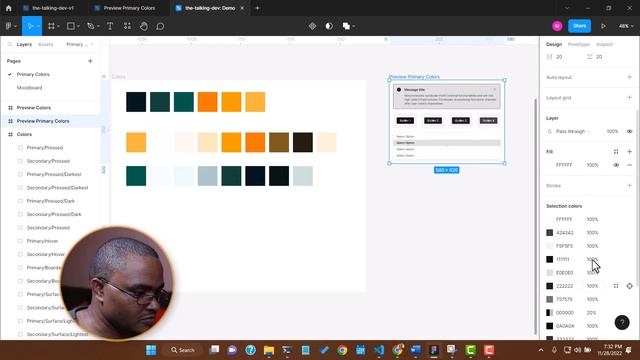Image resolution: width=640 pixels, height=360 pixels.
Task: Open the zoom level dropdown
Action: coord(626,26)
